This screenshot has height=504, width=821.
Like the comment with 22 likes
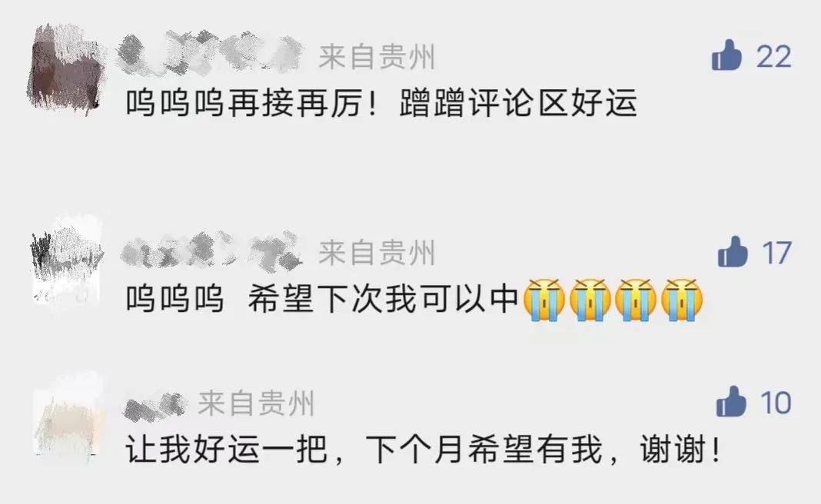pyautogui.click(x=726, y=55)
